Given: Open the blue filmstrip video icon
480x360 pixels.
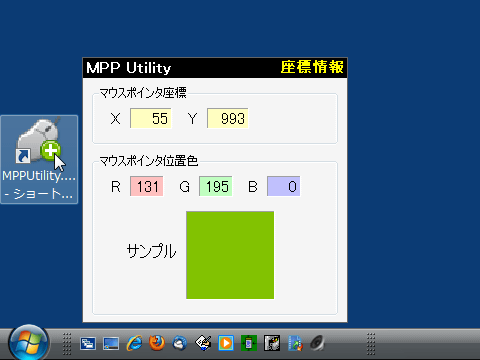Looking at the screenshot, I should [x=295, y=343].
